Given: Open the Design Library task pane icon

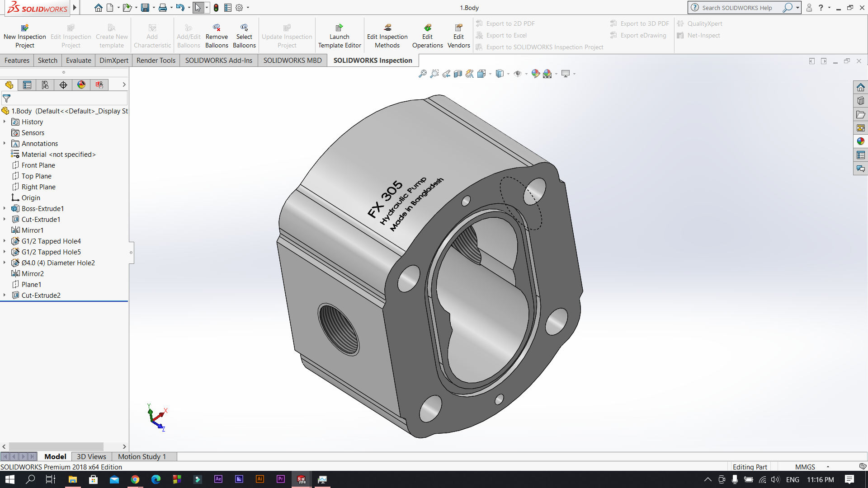Looking at the screenshot, I should 860,101.
